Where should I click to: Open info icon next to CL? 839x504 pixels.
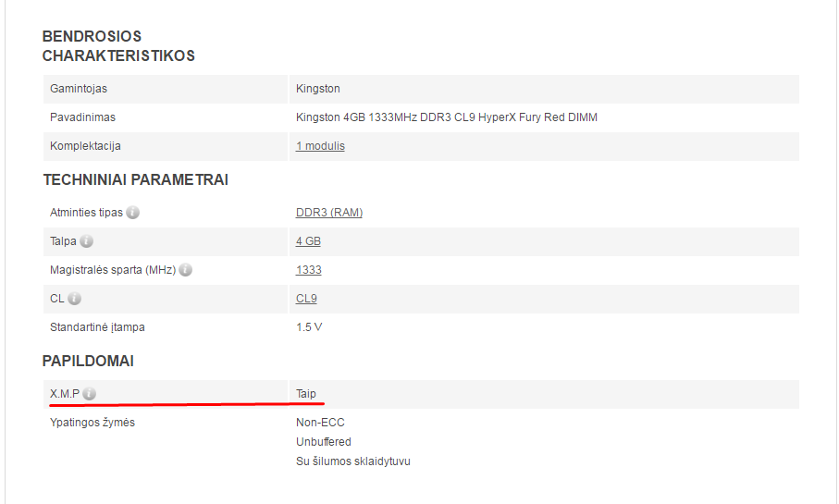[x=75, y=299]
